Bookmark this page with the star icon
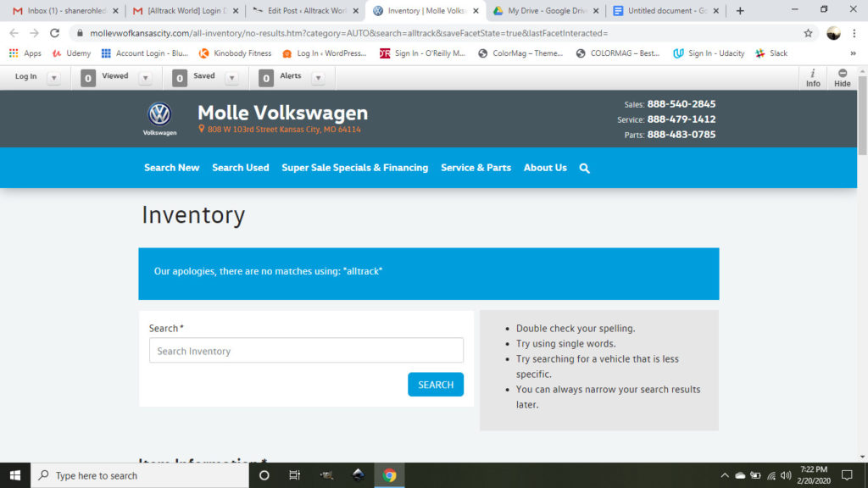This screenshot has height=488, width=868. pyautogui.click(x=808, y=33)
